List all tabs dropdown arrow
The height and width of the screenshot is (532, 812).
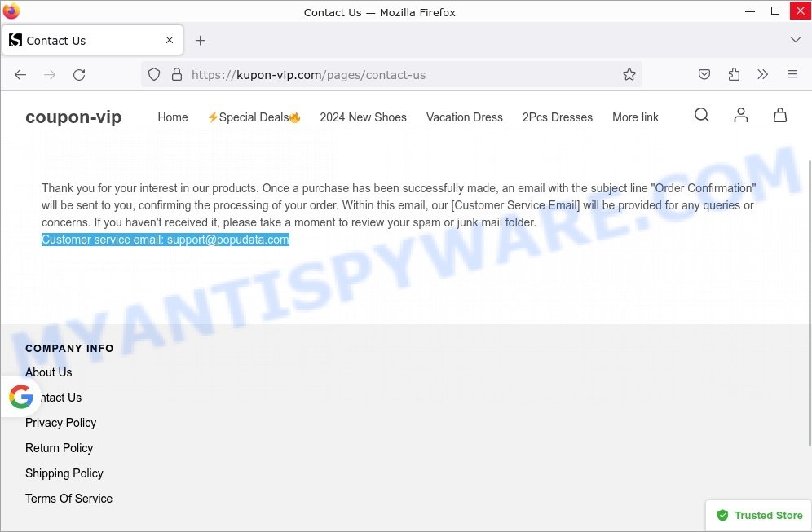click(x=796, y=40)
